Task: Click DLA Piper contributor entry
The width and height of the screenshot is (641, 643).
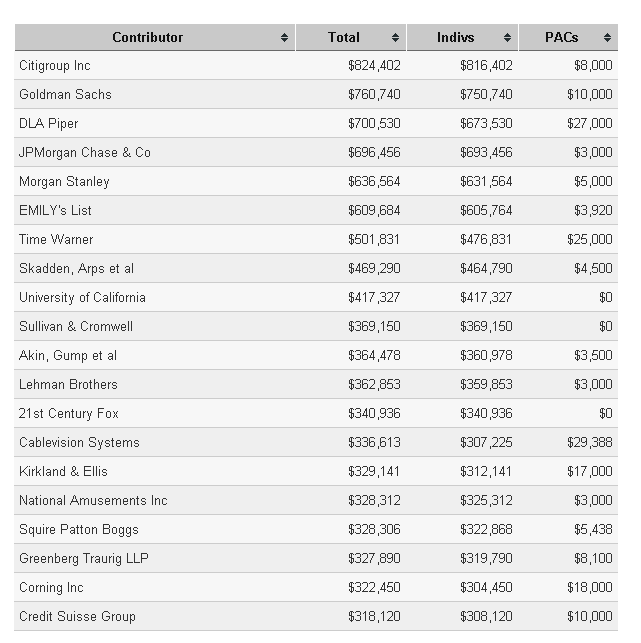Action: [x=48, y=124]
